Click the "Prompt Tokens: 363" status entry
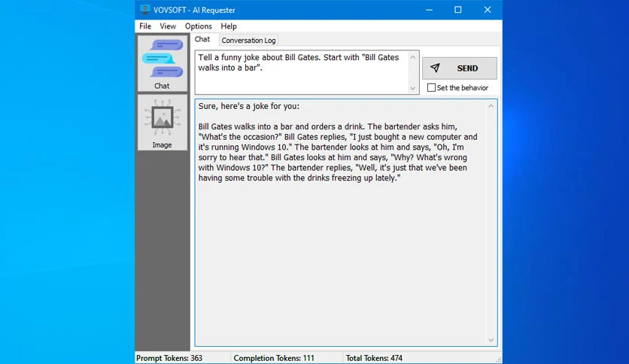Viewport: 629px width, 364px height. 169,358
